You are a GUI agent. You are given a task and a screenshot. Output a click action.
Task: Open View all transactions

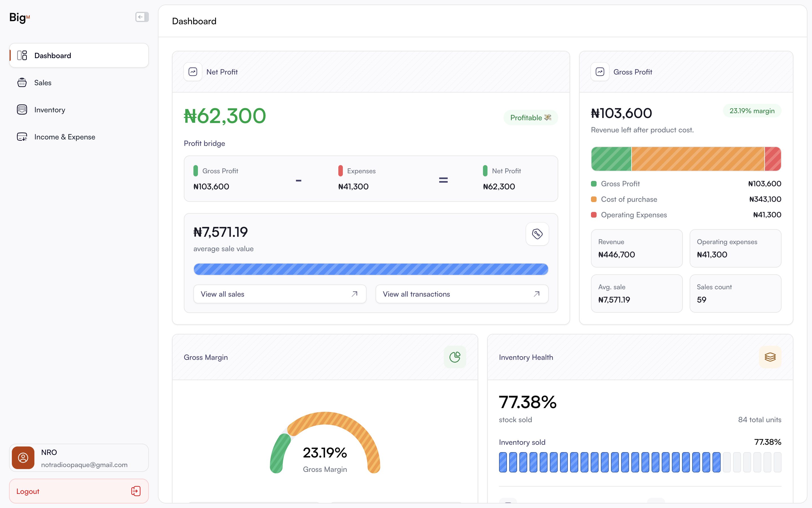coord(462,294)
